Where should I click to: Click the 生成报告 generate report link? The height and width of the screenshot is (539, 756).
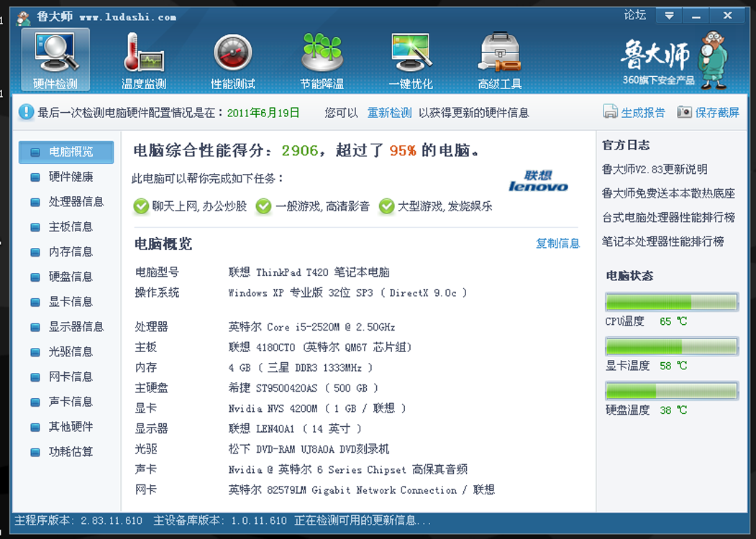[642, 113]
